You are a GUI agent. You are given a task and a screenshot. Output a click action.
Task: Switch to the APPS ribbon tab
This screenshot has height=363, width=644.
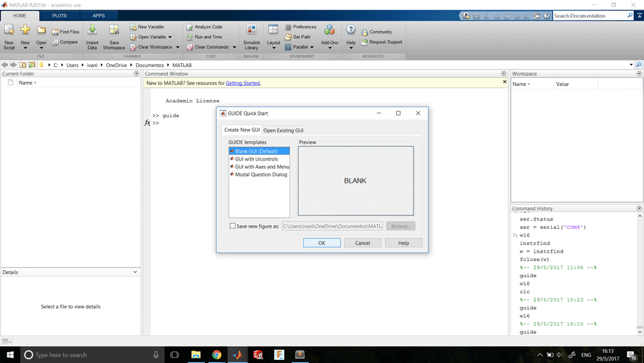pyautogui.click(x=99, y=15)
